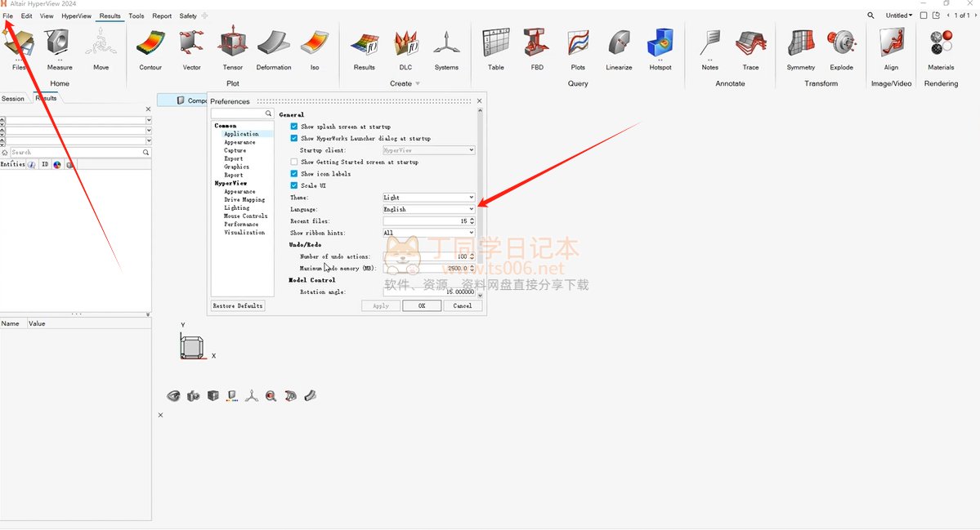This screenshot has height=530, width=980.
Task: Open the Untitled page dropdown
Action: tap(899, 16)
